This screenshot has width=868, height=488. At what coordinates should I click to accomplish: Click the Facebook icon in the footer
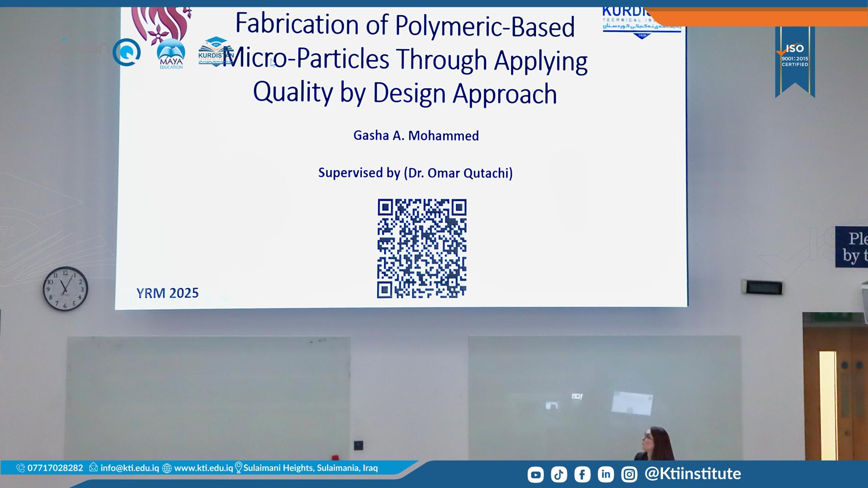point(582,474)
